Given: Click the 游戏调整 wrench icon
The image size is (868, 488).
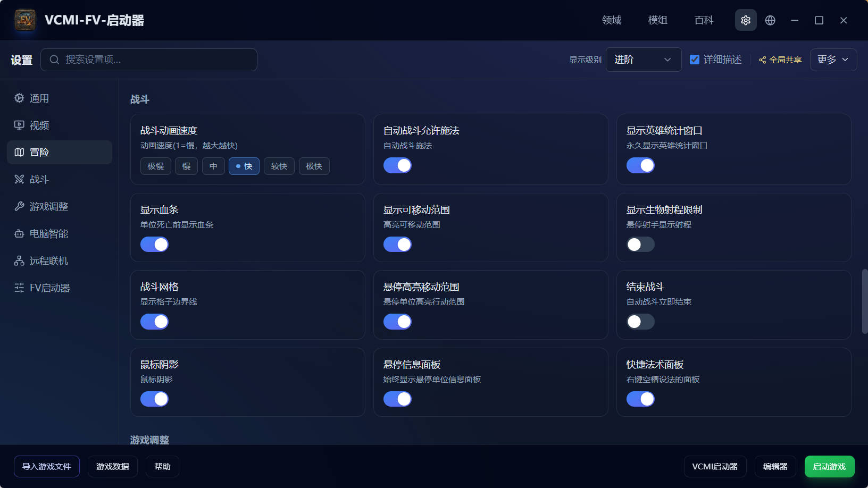Looking at the screenshot, I should [19, 207].
